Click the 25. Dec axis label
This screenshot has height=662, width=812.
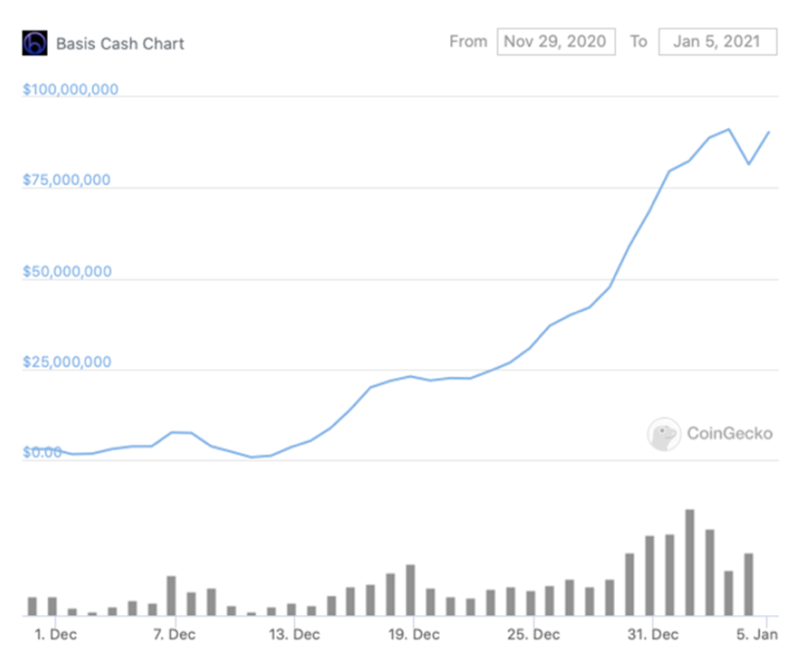tap(534, 634)
